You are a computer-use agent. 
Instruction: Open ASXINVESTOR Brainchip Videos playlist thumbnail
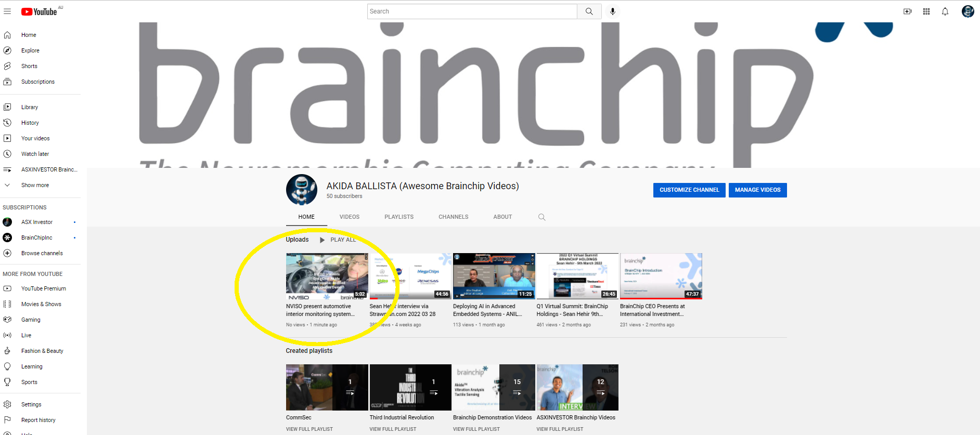click(x=577, y=387)
